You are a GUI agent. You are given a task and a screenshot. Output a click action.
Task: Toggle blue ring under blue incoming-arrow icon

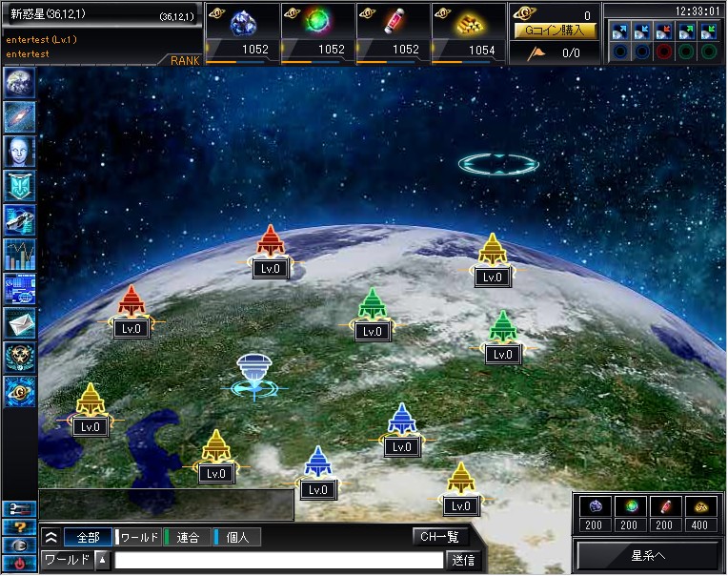tap(642, 51)
